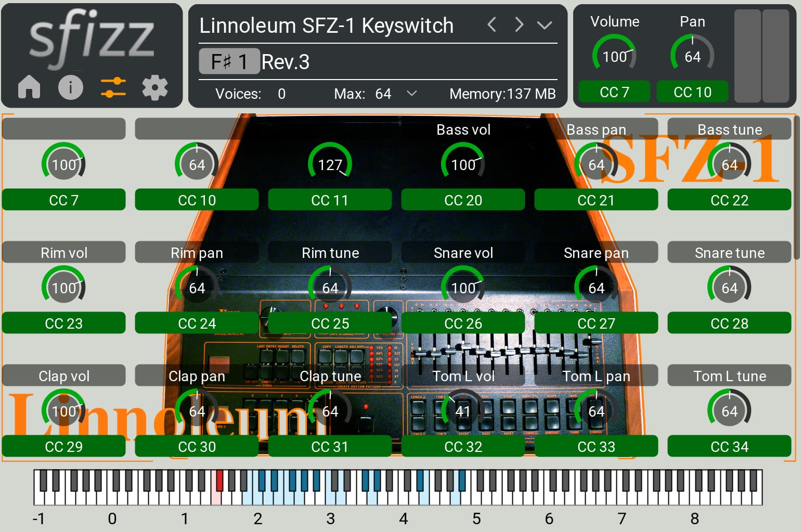Open the home panel icon
802x532 pixels.
coord(29,87)
